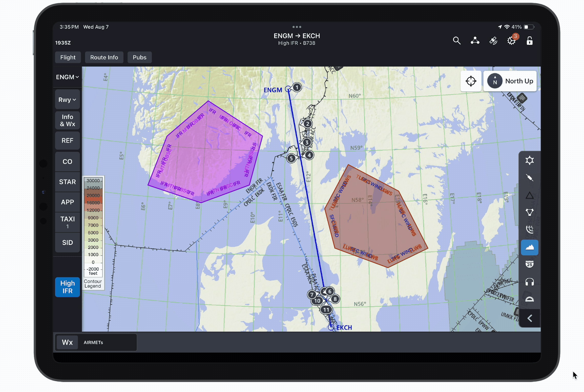Click the Wx AIRMETs button
This screenshot has height=392, width=584.
pyautogui.click(x=67, y=342)
